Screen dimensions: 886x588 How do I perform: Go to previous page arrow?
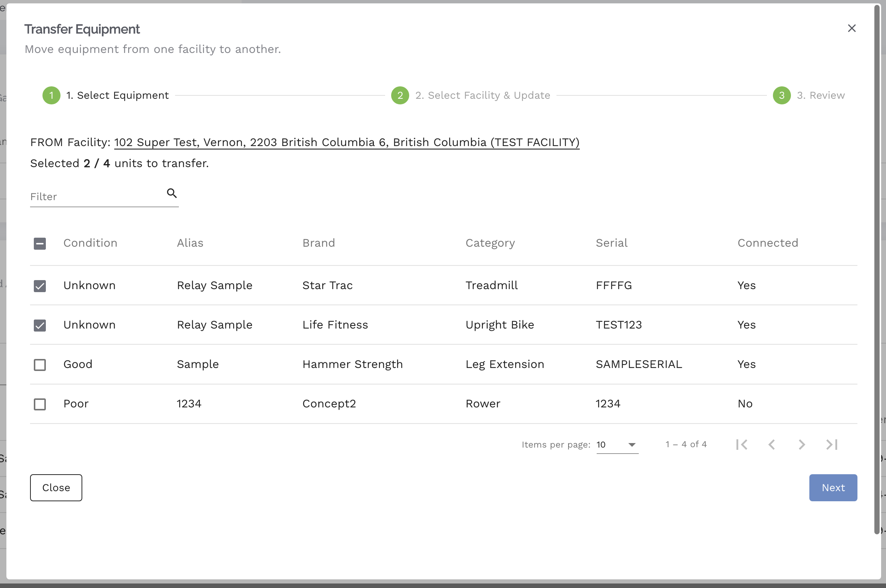(772, 445)
